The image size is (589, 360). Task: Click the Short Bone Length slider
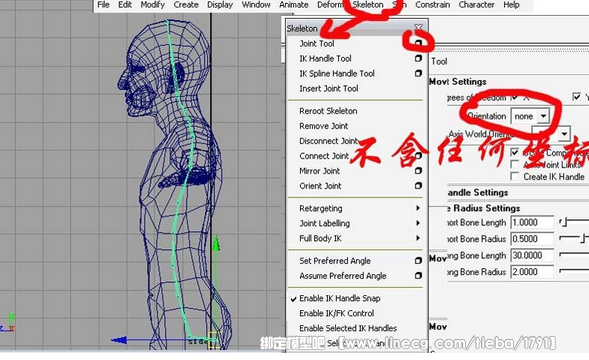(574, 222)
